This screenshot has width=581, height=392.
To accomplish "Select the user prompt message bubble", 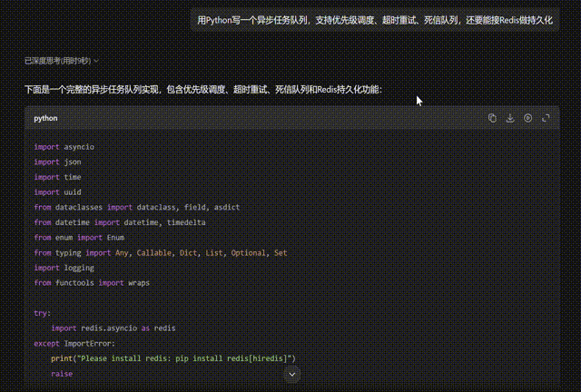I will [x=375, y=20].
